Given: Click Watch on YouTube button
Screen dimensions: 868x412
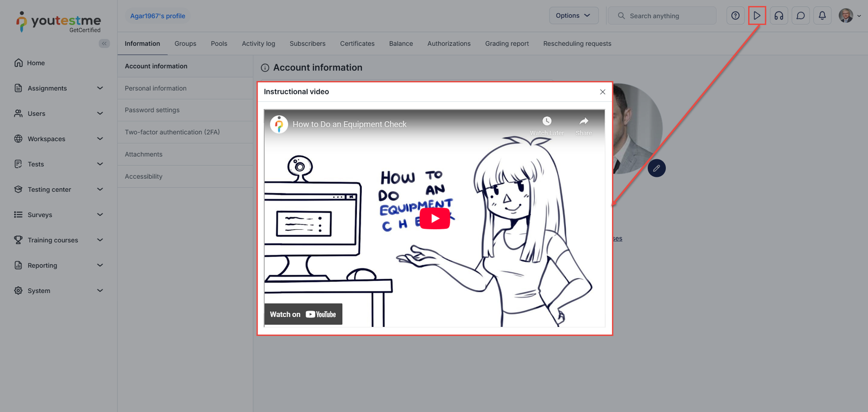Looking at the screenshot, I should pyautogui.click(x=303, y=314).
